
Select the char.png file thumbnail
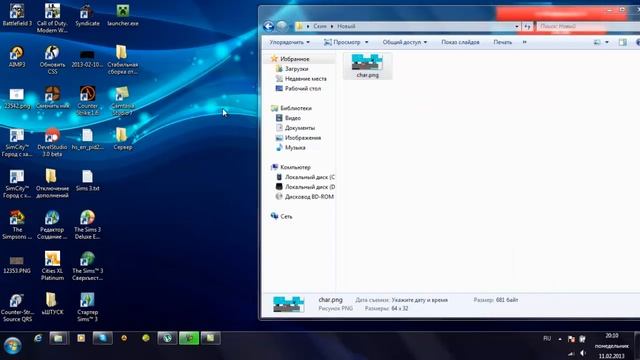coord(367,65)
